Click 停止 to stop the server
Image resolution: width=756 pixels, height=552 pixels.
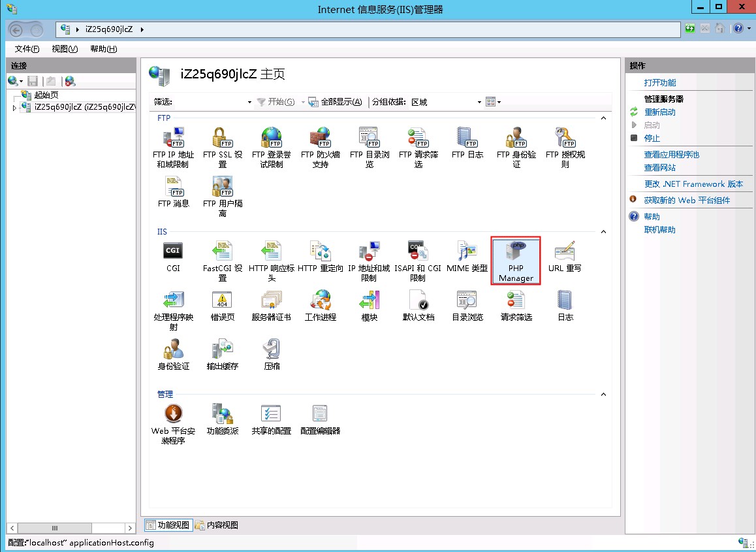(x=652, y=138)
